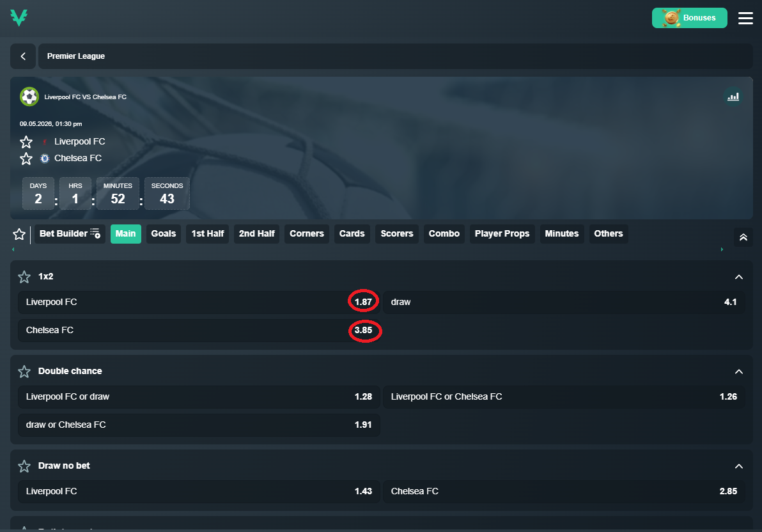Favorite the Draw no bet market star
Viewport: 762px width, 532px height.
24,467
